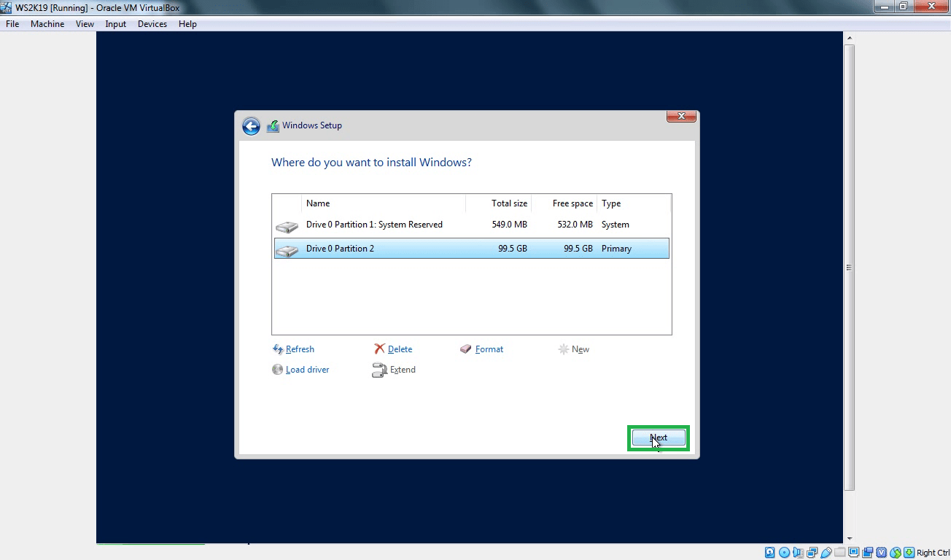Open the hard disk activity icon in the status bar
951x560 pixels.
point(769,553)
